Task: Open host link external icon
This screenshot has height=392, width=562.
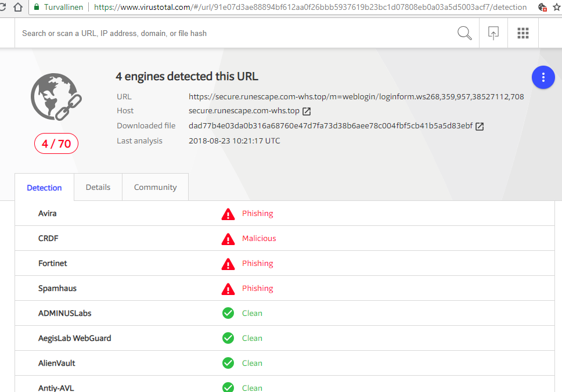Action: coord(307,111)
